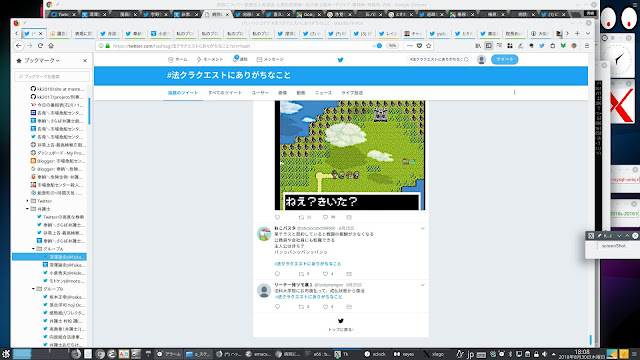The width and height of the screenshot is (640, 360).
Task: Switch to live broadcast (ライブ放送) tab
Action: [352, 93]
